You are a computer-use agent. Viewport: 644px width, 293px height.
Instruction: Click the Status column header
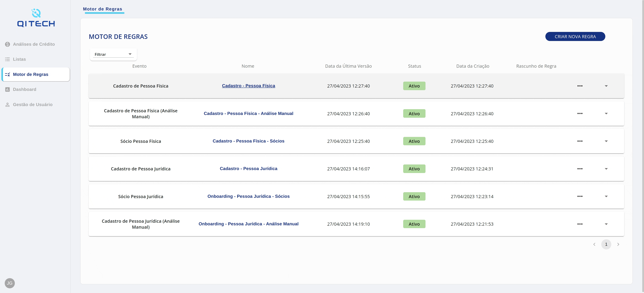tap(415, 66)
